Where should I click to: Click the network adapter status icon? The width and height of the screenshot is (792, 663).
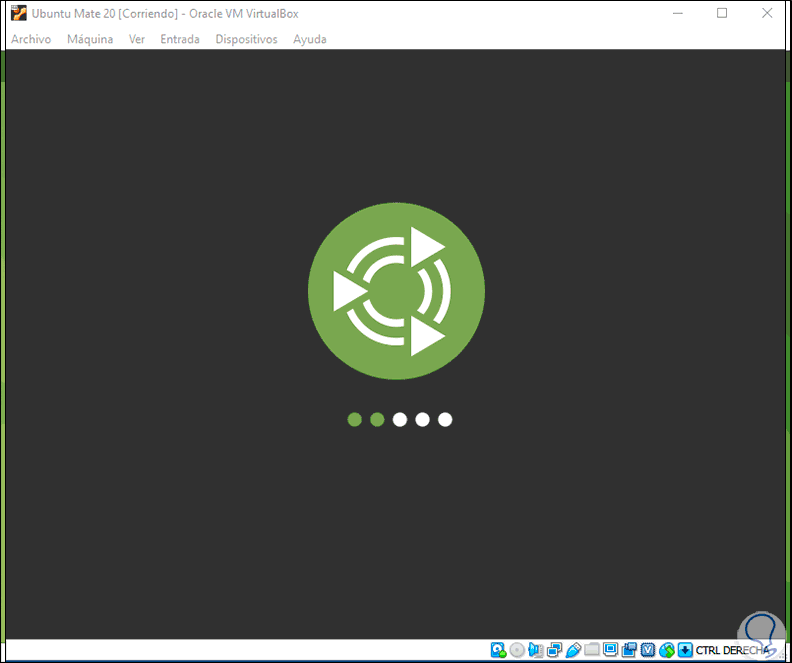pyautogui.click(x=555, y=650)
